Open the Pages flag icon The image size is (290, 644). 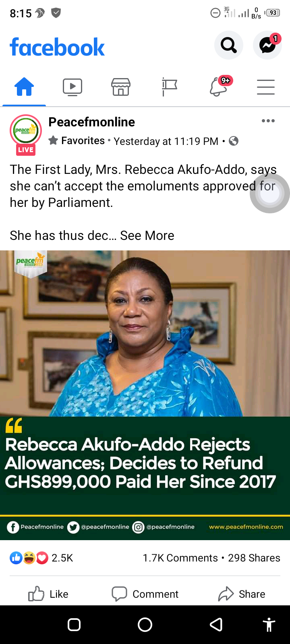[x=169, y=87]
